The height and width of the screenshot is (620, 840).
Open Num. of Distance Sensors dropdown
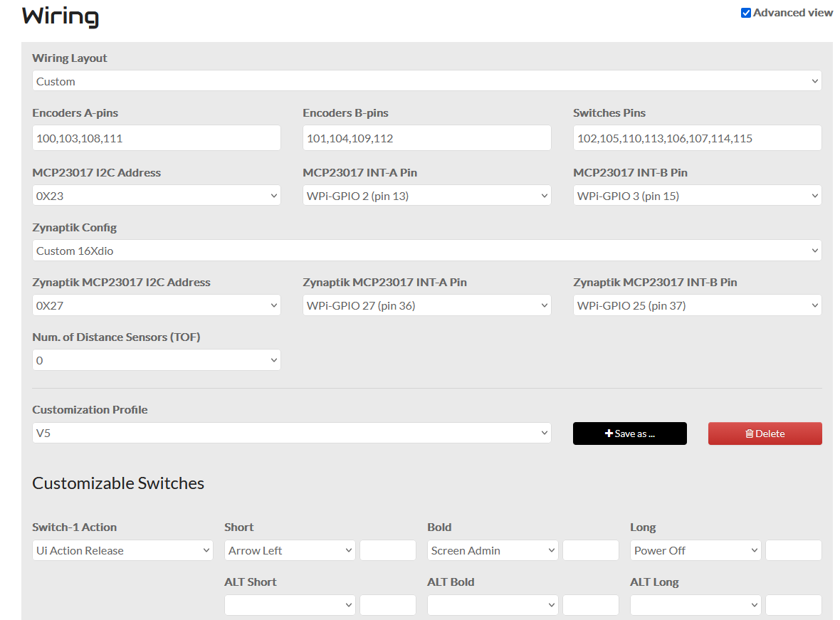tap(156, 360)
